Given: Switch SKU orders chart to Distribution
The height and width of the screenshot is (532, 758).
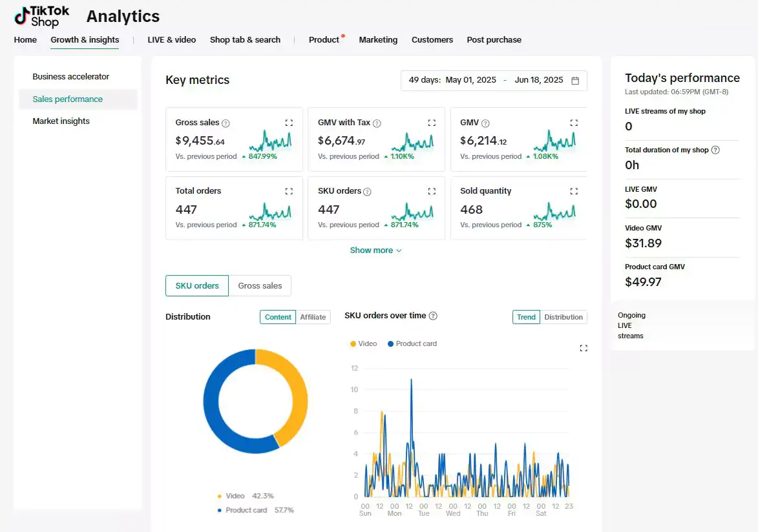Looking at the screenshot, I should coord(563,317).
